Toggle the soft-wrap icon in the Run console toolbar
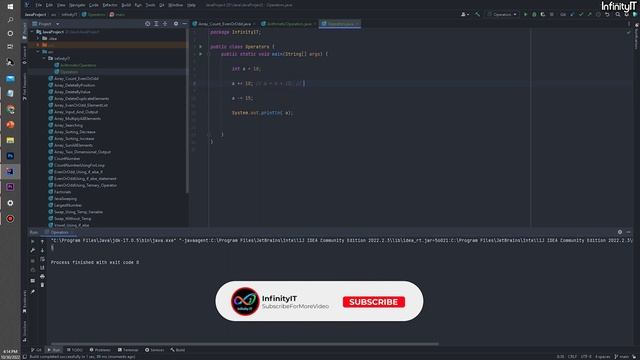 42,259
